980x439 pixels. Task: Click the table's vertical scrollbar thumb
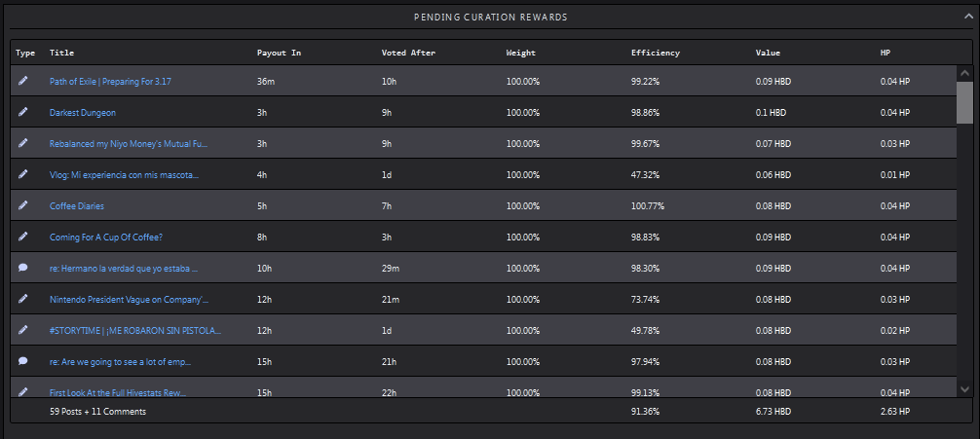(x=964, y=102)
